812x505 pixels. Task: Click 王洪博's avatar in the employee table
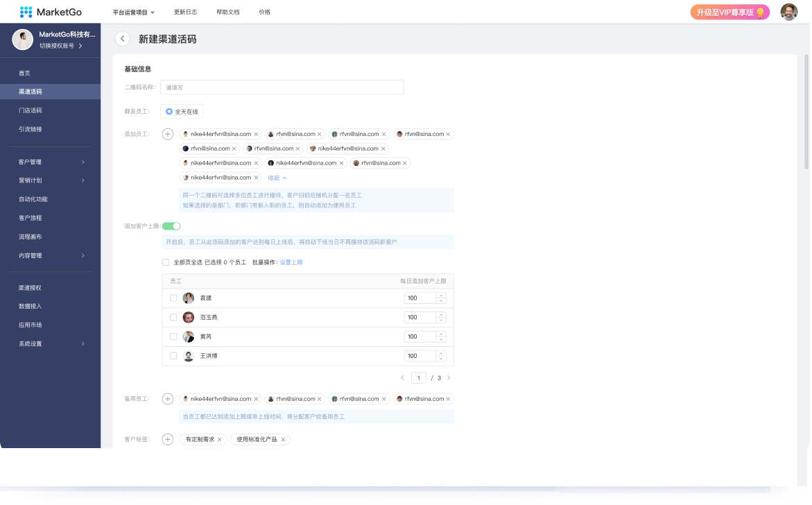(x=189, y=356)
